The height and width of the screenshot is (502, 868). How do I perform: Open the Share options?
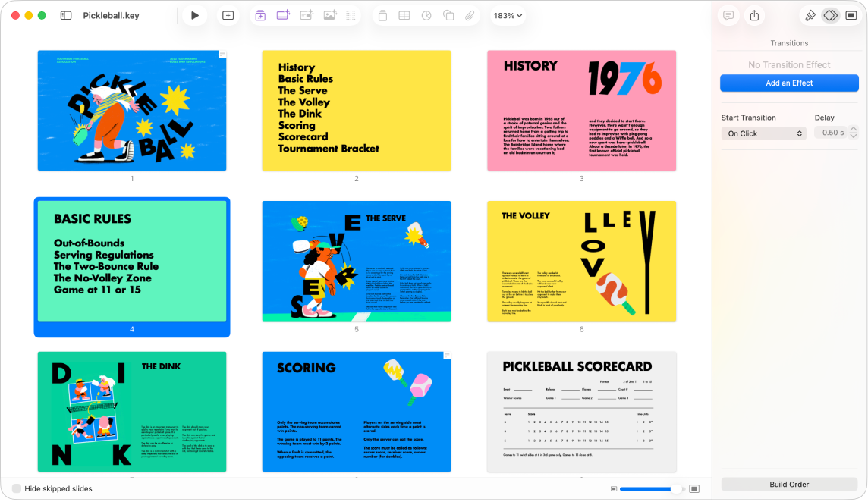point(754,15)
